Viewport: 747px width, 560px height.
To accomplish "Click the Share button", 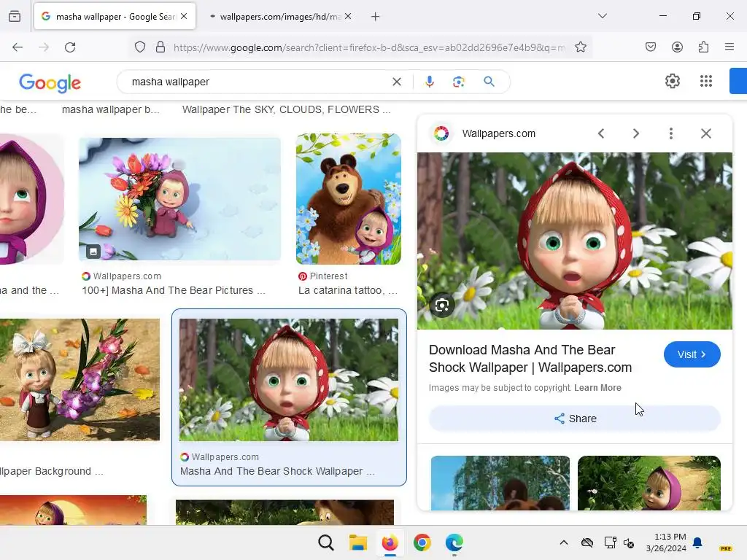I will click(575, 419).
